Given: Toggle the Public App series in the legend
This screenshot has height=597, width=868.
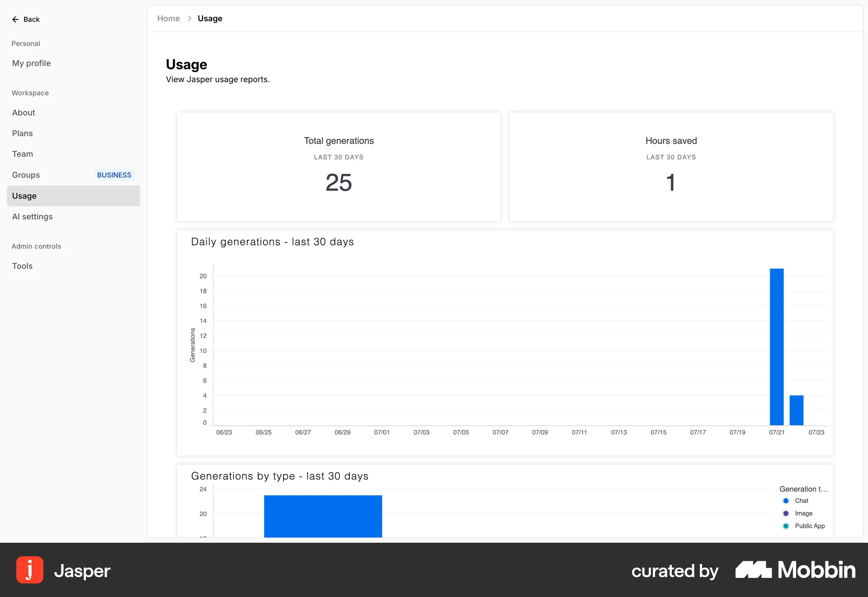Looking at the screenshot, I should 810,526.
